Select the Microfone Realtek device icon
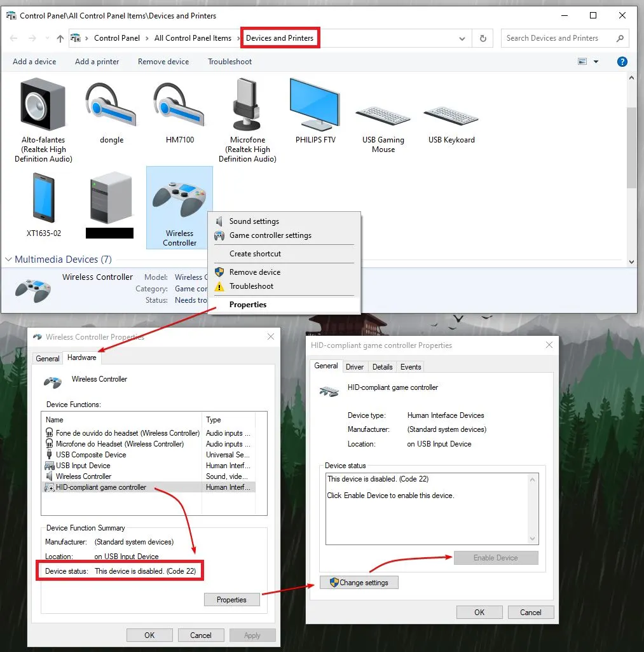644x652 pixels. pyautogui.click(x=247, y=105)
